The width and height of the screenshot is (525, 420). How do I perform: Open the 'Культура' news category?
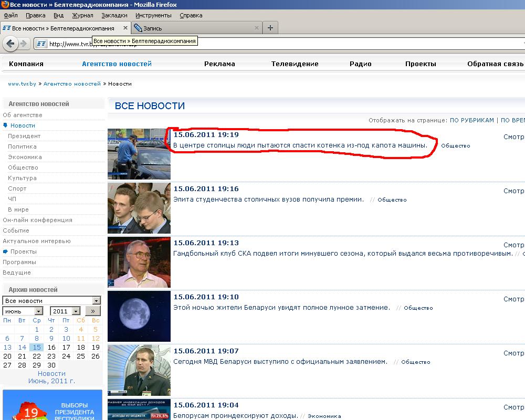pos(22,178)
